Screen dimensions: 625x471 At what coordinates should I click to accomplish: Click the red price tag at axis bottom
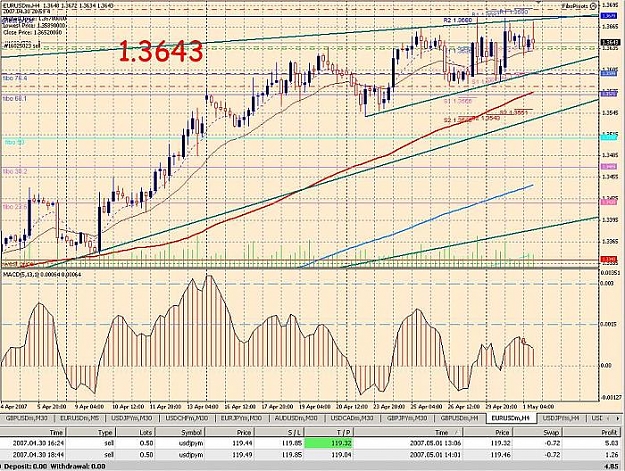pyautogui.click(x=609, y=259)
